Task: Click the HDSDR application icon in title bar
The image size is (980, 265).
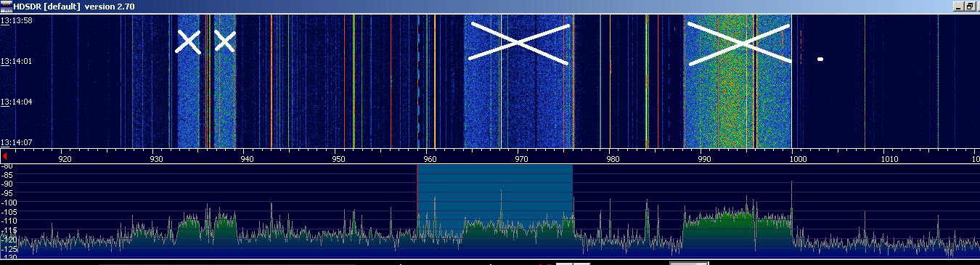Action: pos(7,6)
